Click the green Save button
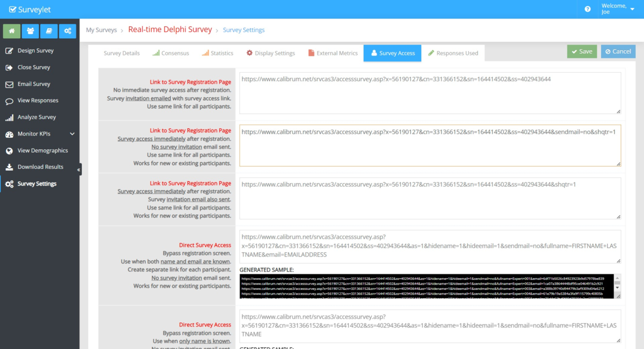This screenshot has width=644, height=349. point(581,51)
